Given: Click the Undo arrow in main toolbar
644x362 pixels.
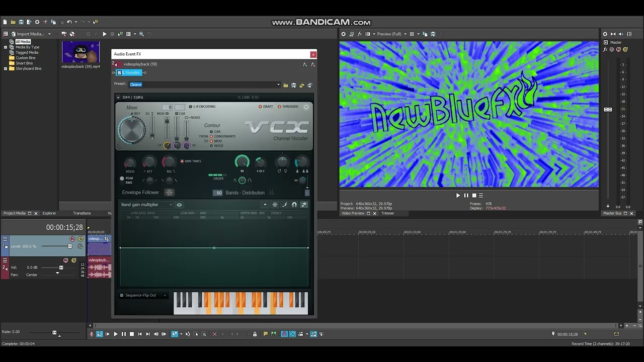Looking at the screenshot, I should pyautogui.click(x=69, y=22).
